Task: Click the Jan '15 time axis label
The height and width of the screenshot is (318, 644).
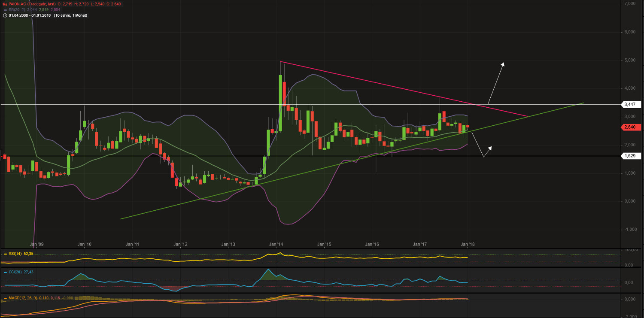Action: [x=325, y=244]
